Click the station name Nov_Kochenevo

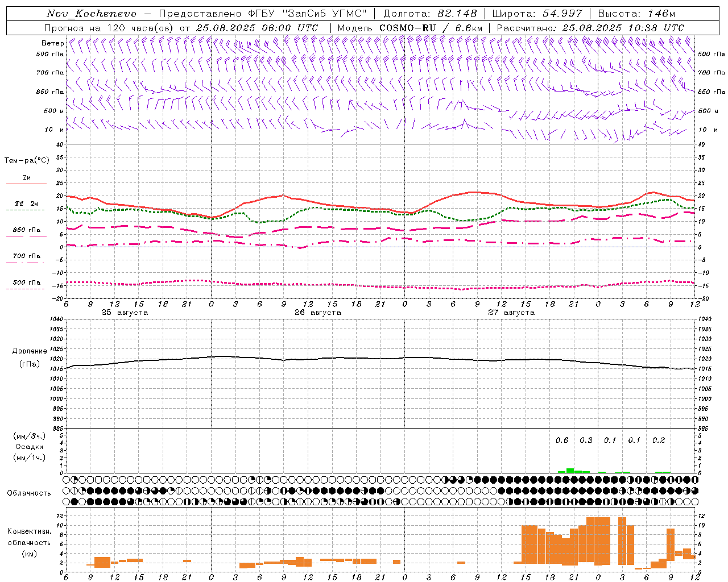click(92, 14)
